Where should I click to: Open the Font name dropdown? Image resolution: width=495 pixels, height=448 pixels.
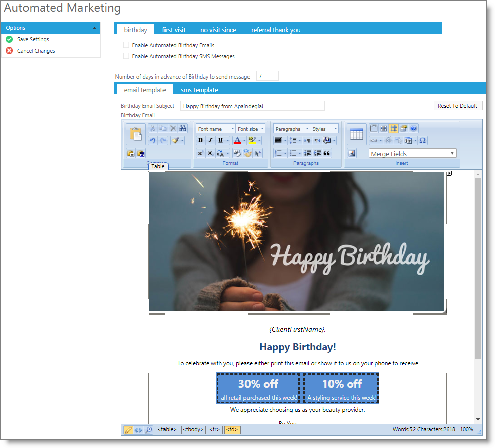[x=216, y=129]
